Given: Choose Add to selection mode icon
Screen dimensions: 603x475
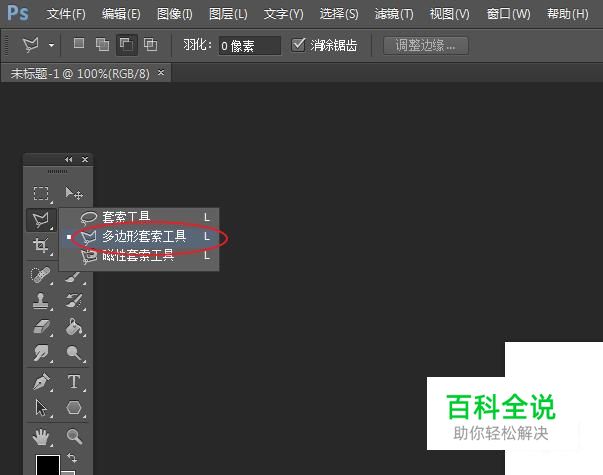Looking at the screenshot, I should (x=102, y=45).
